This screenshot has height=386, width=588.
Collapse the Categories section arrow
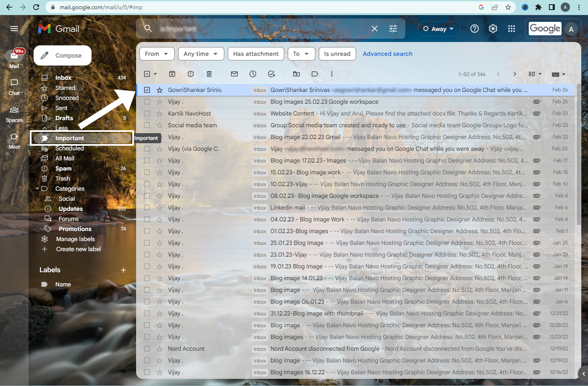[x=37, y=189]
